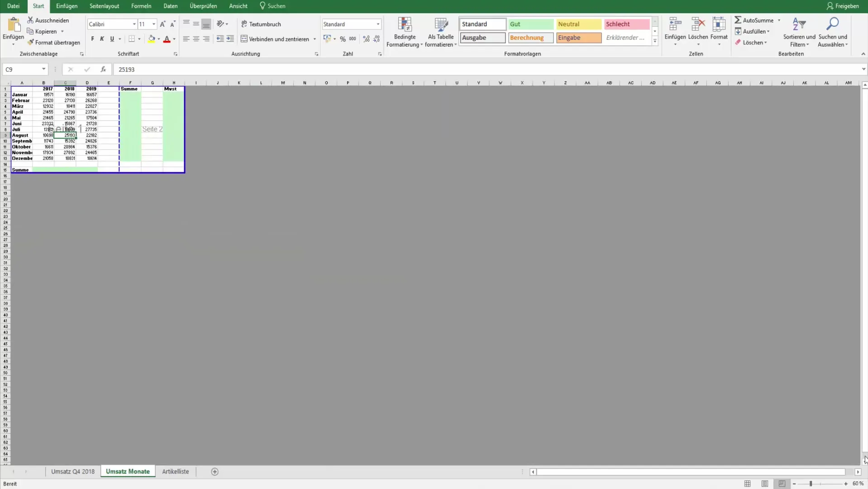The image size is (868, 489).
Task: Open Suchen und Auswählen menu
Action: [833, 32]
